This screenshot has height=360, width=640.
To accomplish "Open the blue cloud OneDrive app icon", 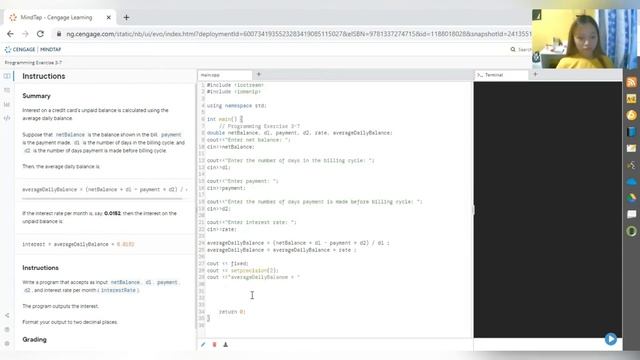I will [631, 182].
